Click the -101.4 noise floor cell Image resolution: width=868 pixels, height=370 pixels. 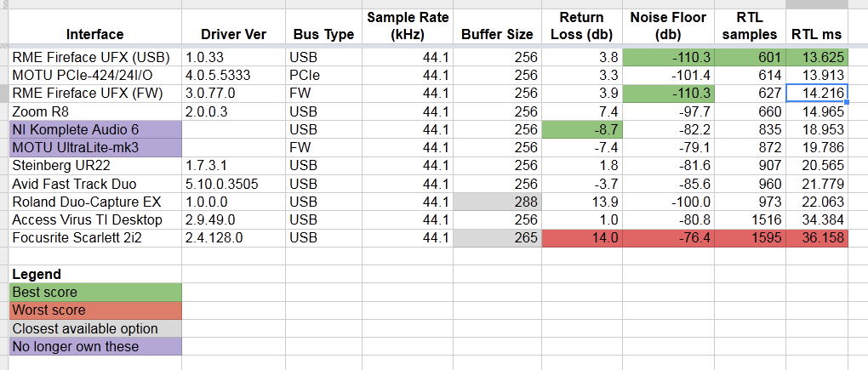[x=668, y=76]
